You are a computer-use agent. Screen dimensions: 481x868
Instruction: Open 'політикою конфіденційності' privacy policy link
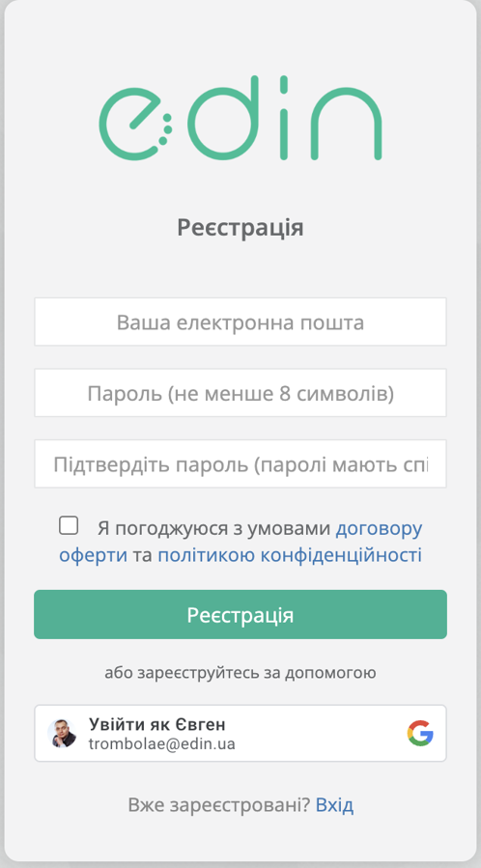[290, 554]
